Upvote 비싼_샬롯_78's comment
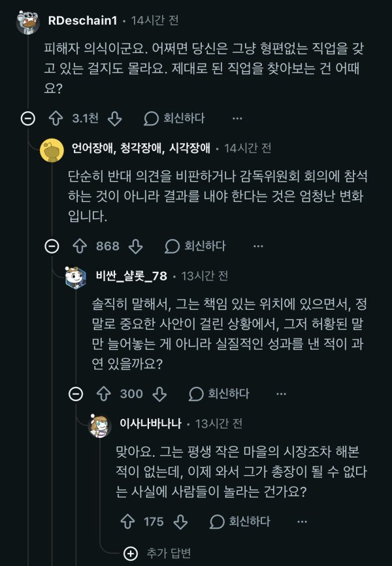 tap(103, 393)
